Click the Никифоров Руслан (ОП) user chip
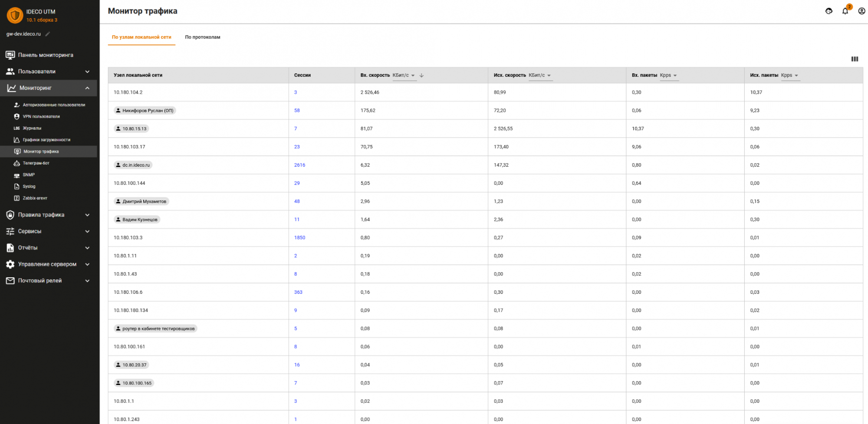The width and height of the screenshot is (868, 424). click(145, 111)
